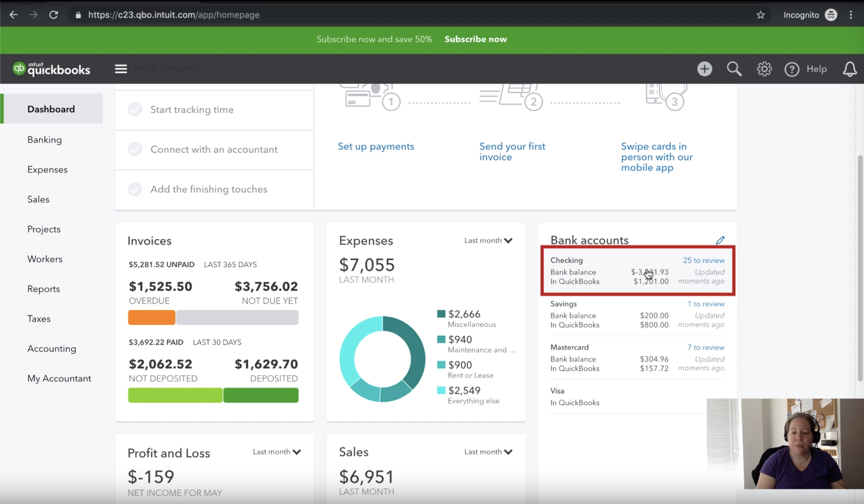Open the Incognito profile icon
The width and height of the screenshot is (864, 504).
click(x=831, y=15)
